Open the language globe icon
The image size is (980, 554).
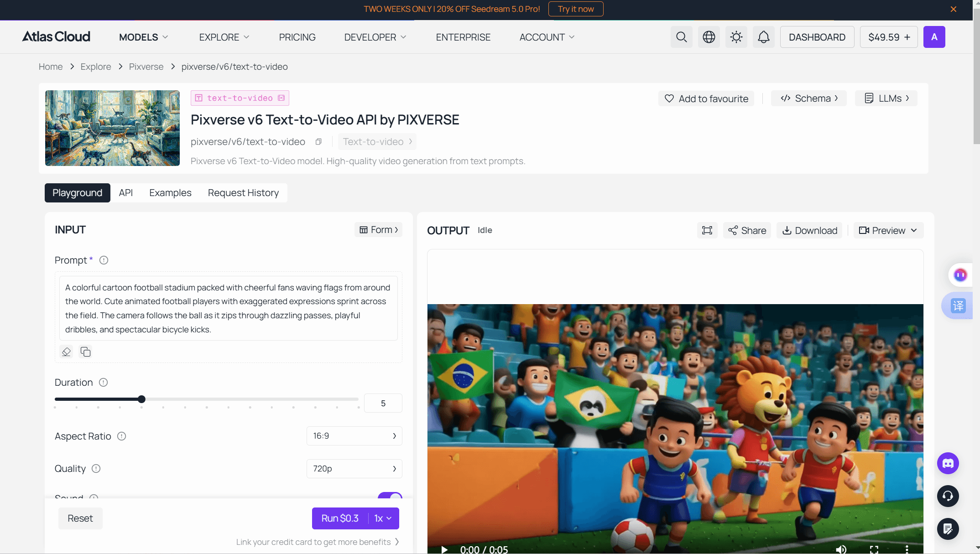[x=709, y=37]
